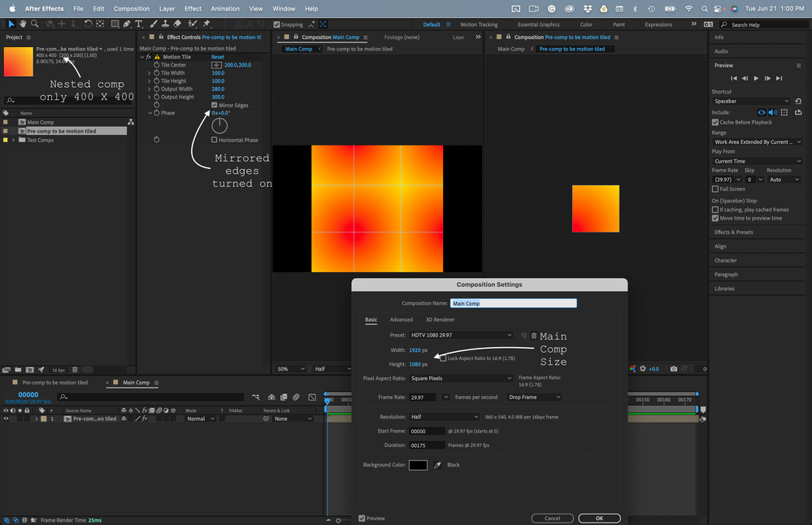Open the Preset dropdown in Composition Settings
Viewport: 812px width, 525px height.
(x=459, y=335)
